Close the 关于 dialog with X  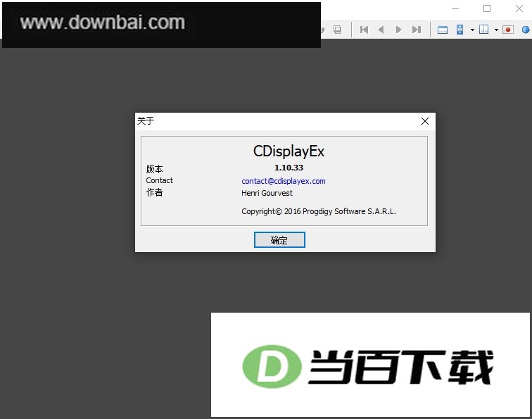click(x=425, y=121)
